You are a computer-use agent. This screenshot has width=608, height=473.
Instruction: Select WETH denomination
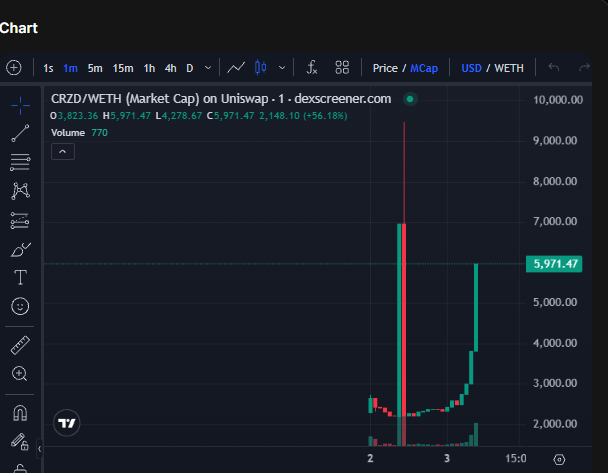point(509,68)
